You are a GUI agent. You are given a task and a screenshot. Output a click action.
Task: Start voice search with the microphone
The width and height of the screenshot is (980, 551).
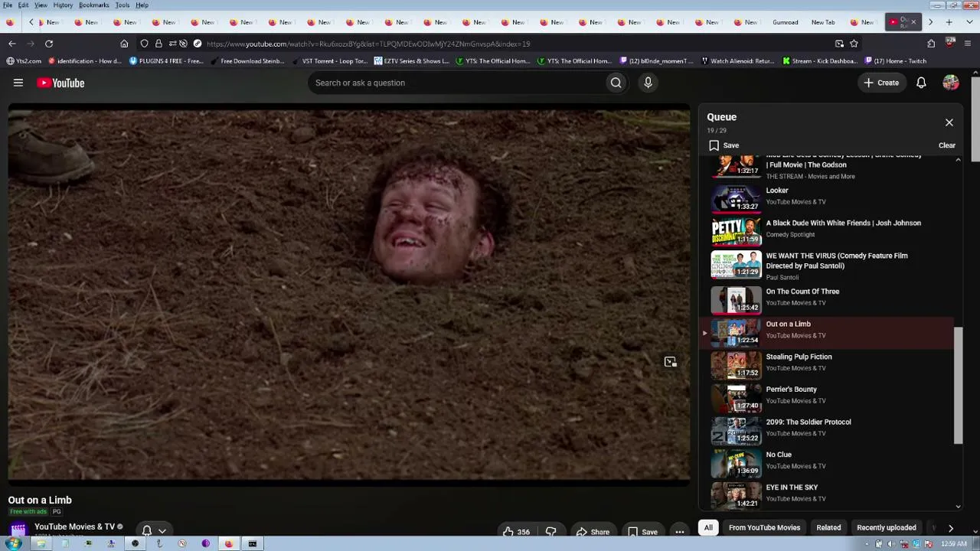[x=648, y=83]
